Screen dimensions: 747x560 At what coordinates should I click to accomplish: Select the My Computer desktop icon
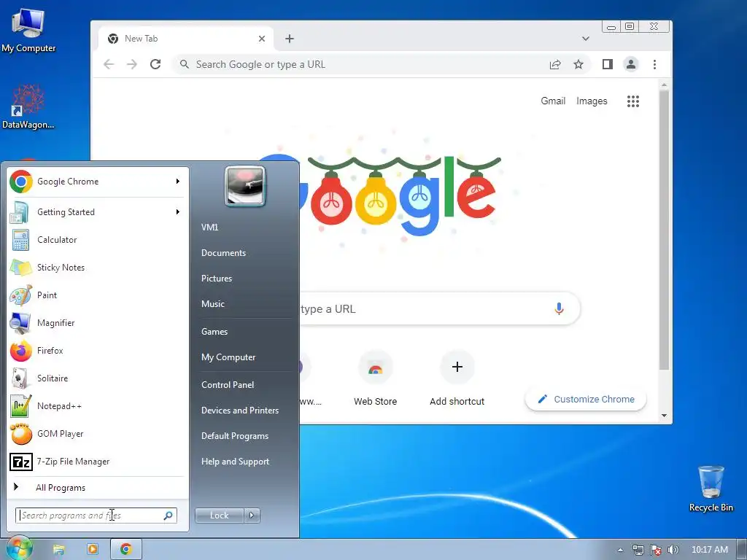(x=28, y=30)
